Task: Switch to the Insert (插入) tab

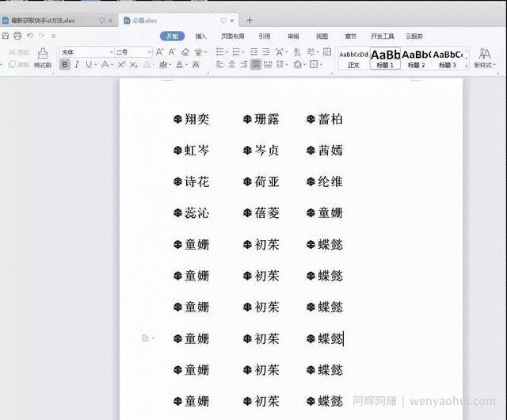Action: pyautogui.click(x=200, y=36)
